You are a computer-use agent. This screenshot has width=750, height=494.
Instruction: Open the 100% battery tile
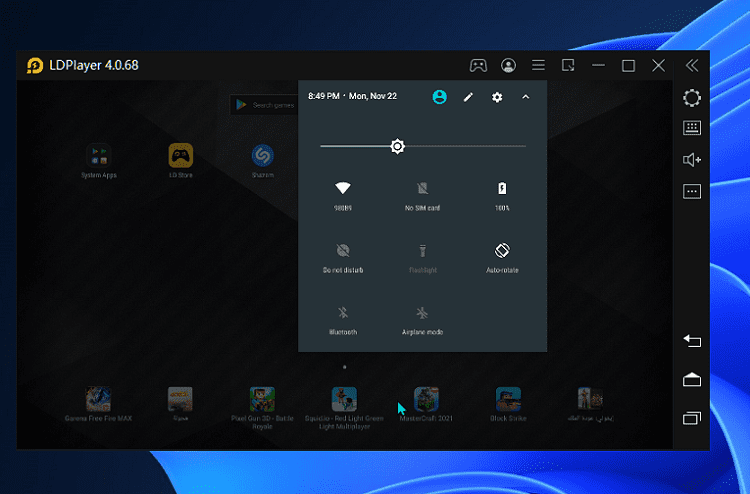pos(502,195)
